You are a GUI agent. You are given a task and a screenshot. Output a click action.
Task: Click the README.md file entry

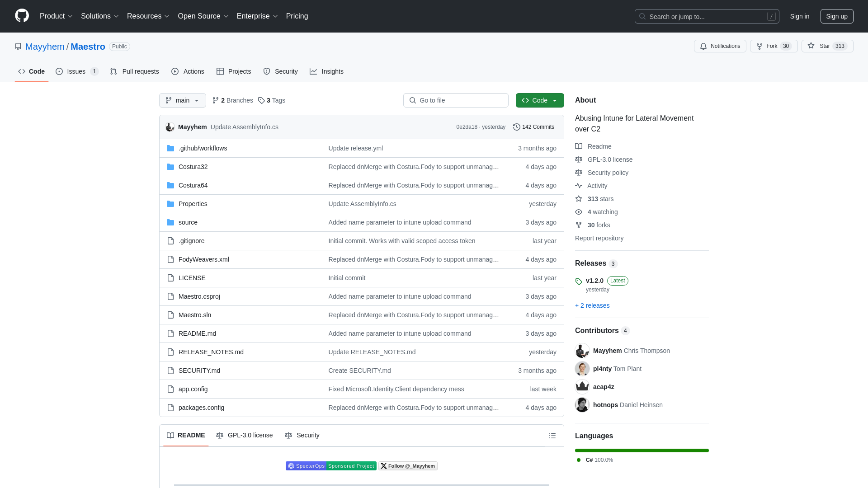click(x=197, y=333)
